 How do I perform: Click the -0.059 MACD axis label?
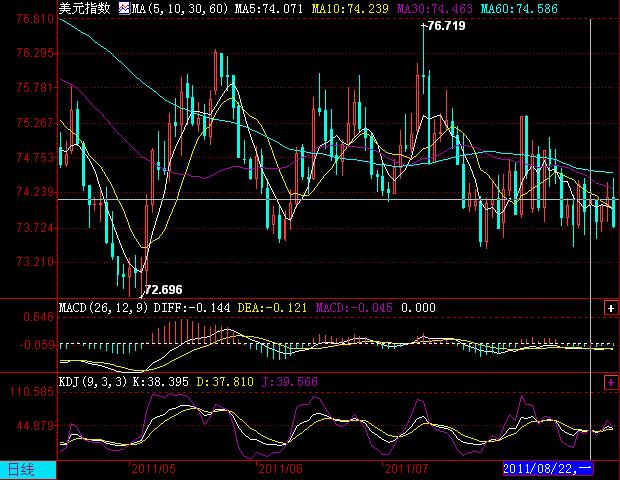[36, 345]
